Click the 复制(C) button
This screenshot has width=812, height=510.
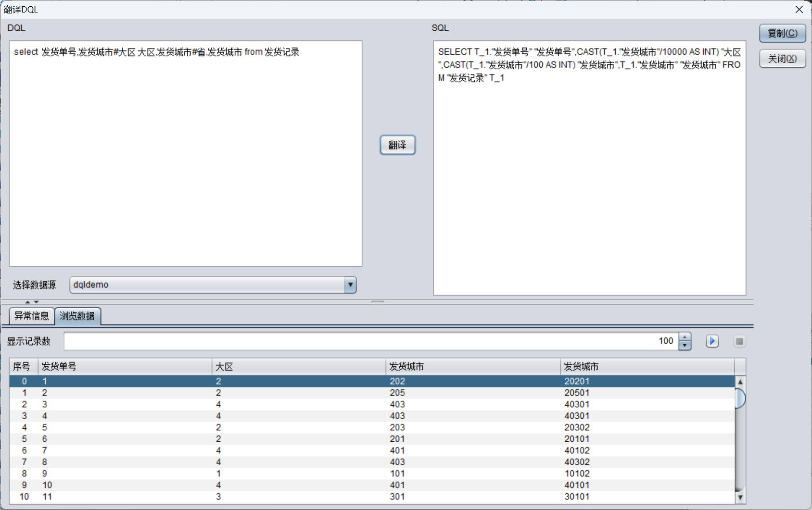tap(782, 33)
